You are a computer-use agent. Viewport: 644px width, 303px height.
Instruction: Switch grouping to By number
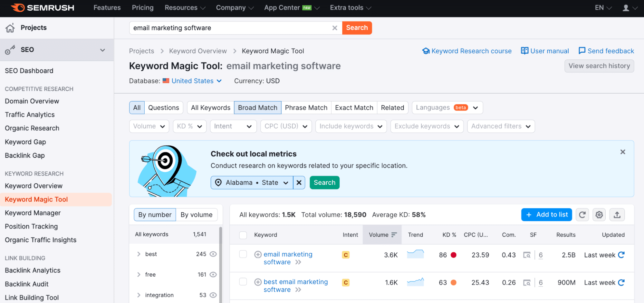[155, 215]
